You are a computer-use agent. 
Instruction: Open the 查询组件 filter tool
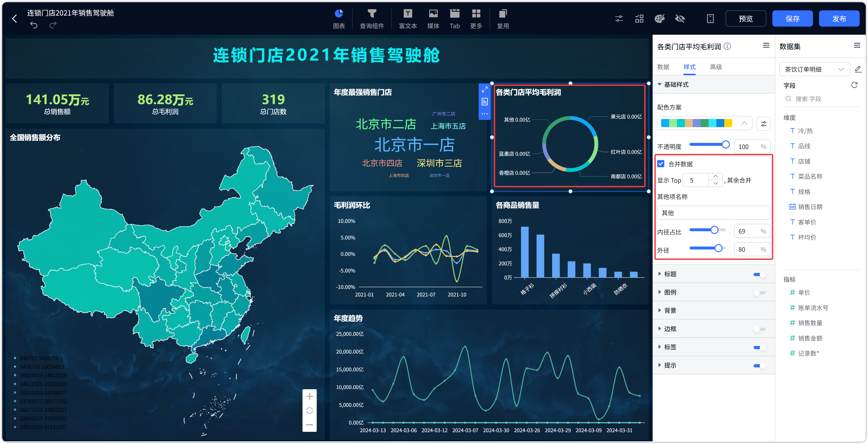[372, 19]
